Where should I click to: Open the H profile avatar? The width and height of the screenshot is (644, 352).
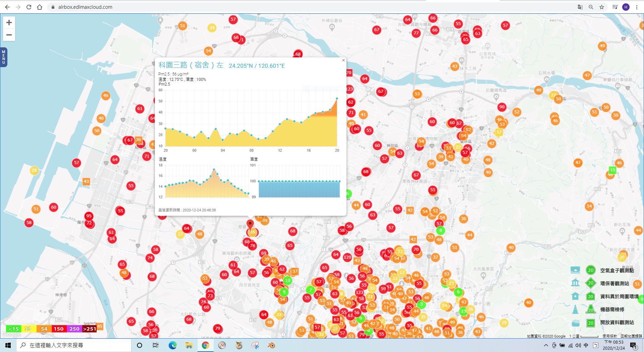tap(626, 7)
